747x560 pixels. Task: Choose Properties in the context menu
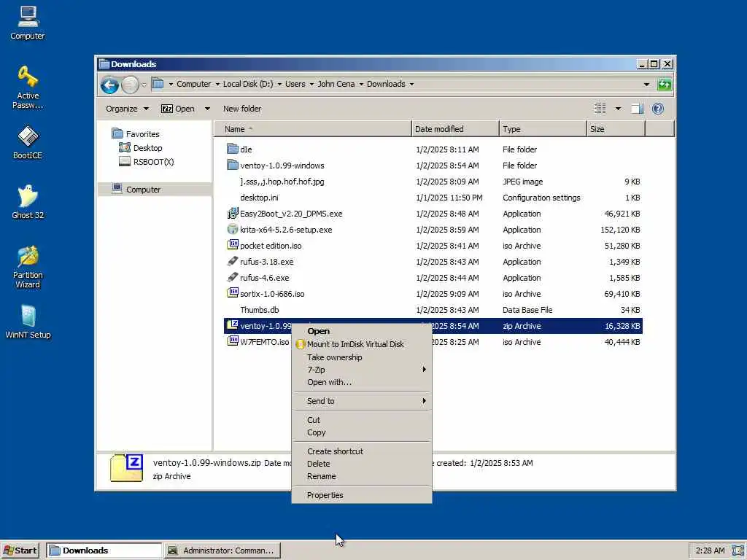tap(362, 495)
